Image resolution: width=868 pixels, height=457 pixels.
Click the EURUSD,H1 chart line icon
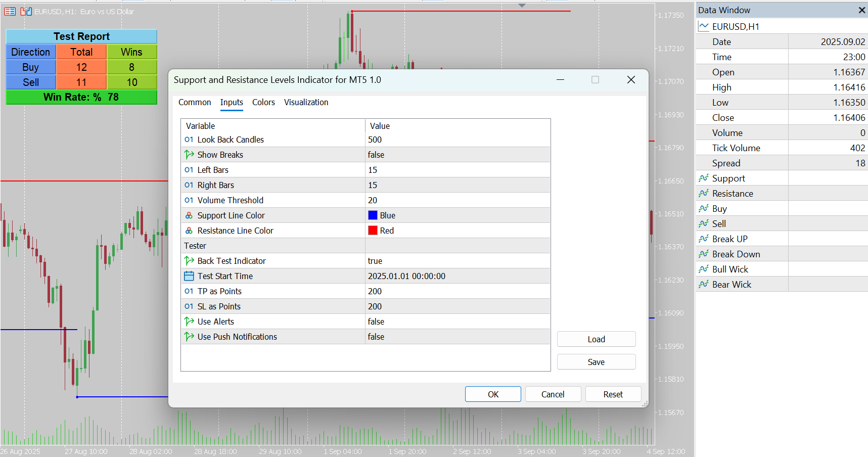tap(704, 26)
